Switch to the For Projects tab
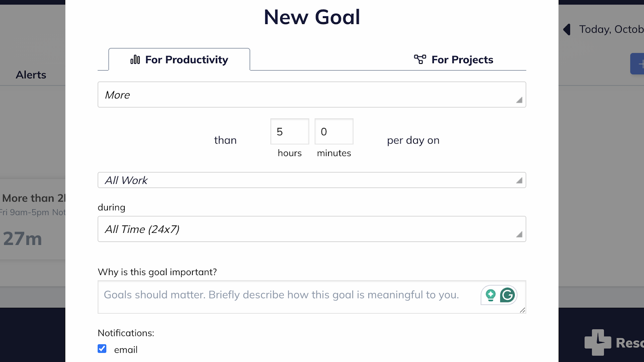This screenshot has height=362, width=644. (454, 60)
